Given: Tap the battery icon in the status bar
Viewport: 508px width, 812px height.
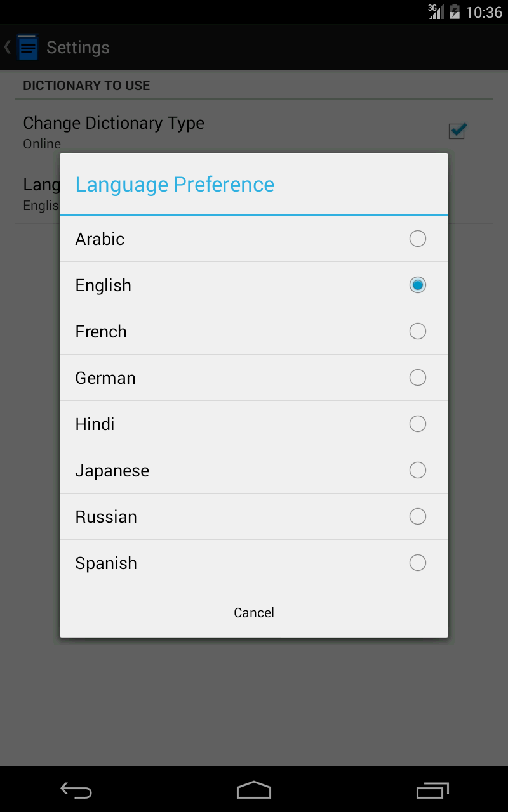Looking at the screenshot, I should 453,11.
